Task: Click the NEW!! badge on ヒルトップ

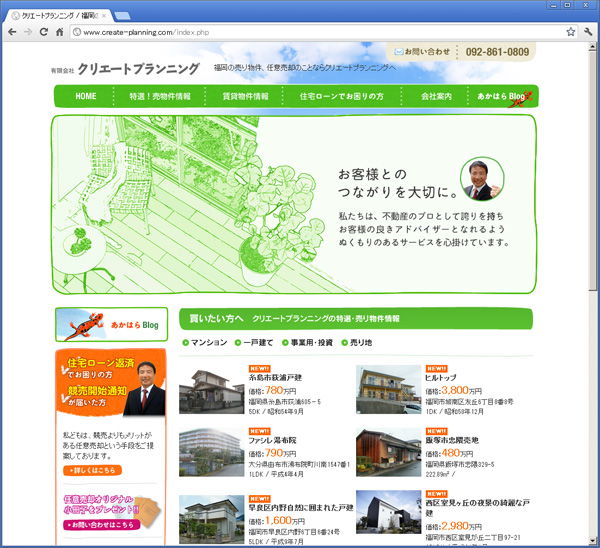Action: click(x=436, y=369)
